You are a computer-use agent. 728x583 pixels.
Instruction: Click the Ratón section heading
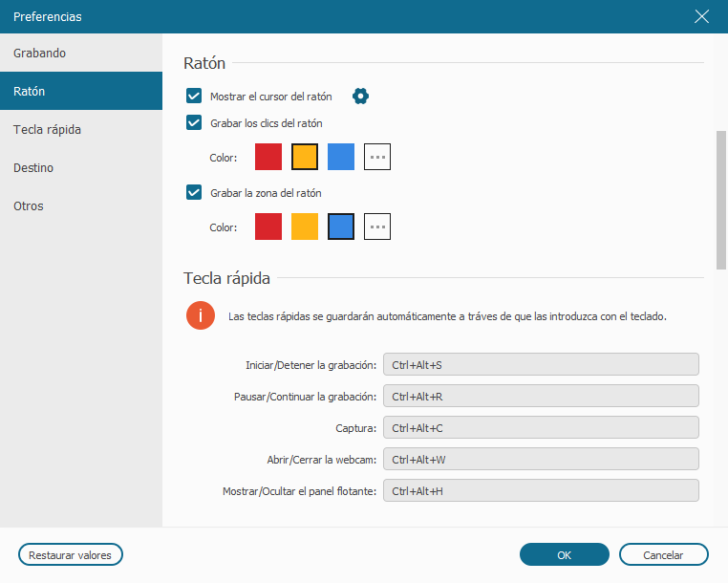click(x=204, y=63)
